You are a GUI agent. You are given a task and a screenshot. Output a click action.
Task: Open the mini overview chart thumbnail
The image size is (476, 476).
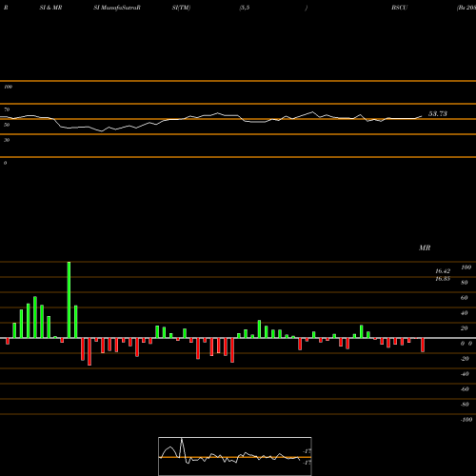click(x=235, y=456)
